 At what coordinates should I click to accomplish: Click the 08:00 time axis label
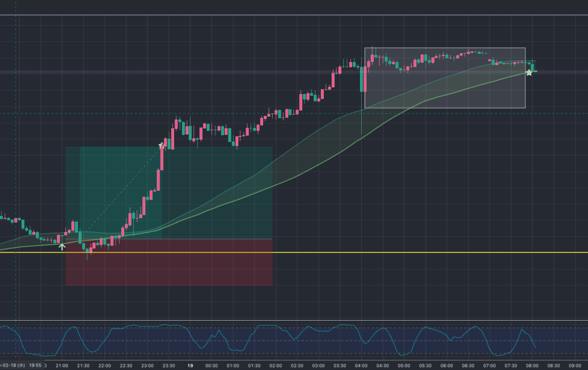(532, 365)
